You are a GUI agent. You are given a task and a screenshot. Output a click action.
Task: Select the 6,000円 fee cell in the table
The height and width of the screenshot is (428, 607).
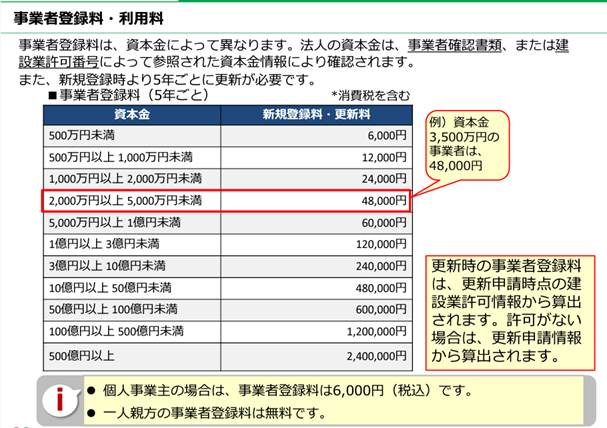click(316, 135)
